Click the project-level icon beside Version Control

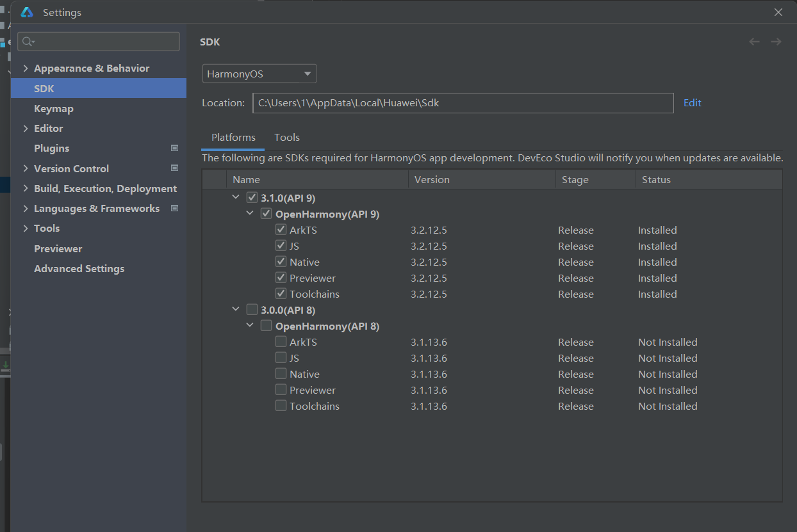tap(174, 168)
